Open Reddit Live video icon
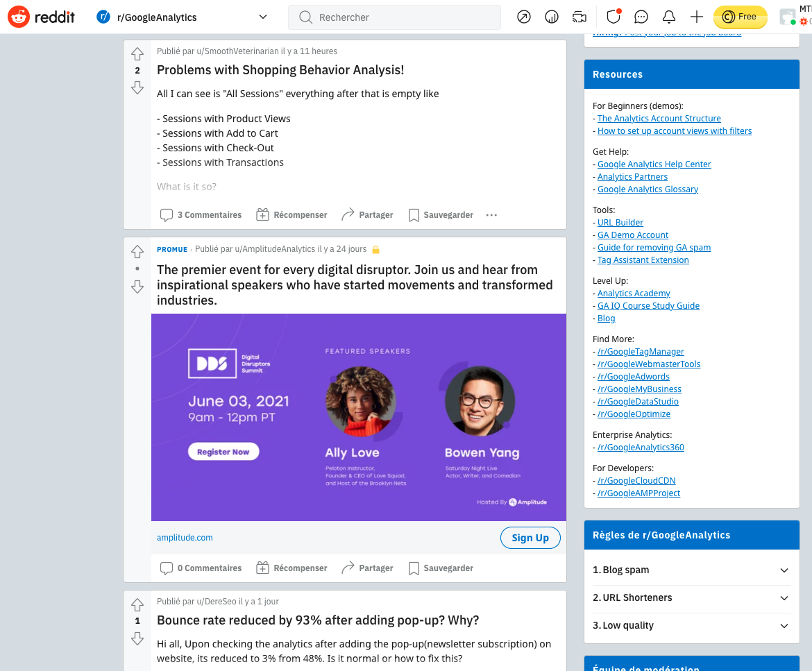812x671 pixels. (x=580, y=17)
